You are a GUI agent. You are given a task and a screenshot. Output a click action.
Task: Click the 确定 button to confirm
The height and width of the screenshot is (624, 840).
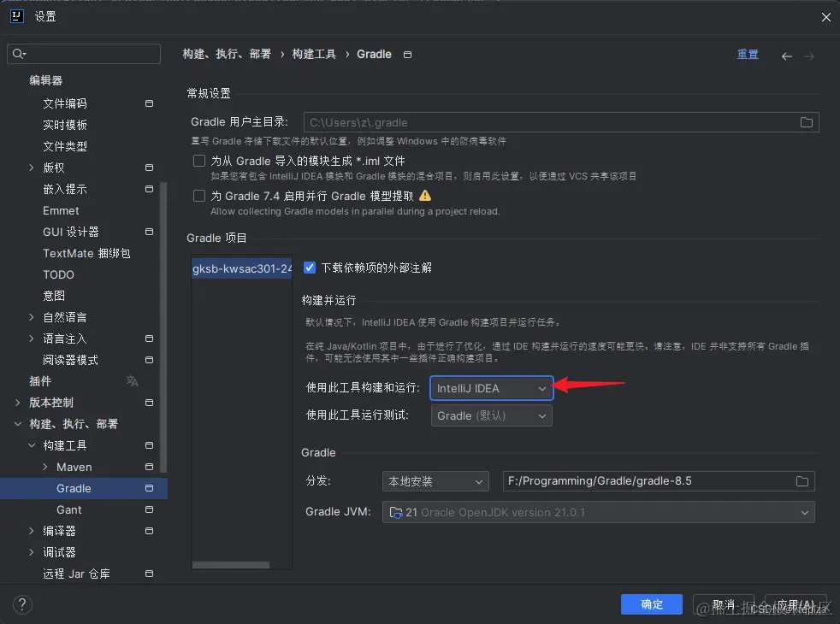click(651, 604)
